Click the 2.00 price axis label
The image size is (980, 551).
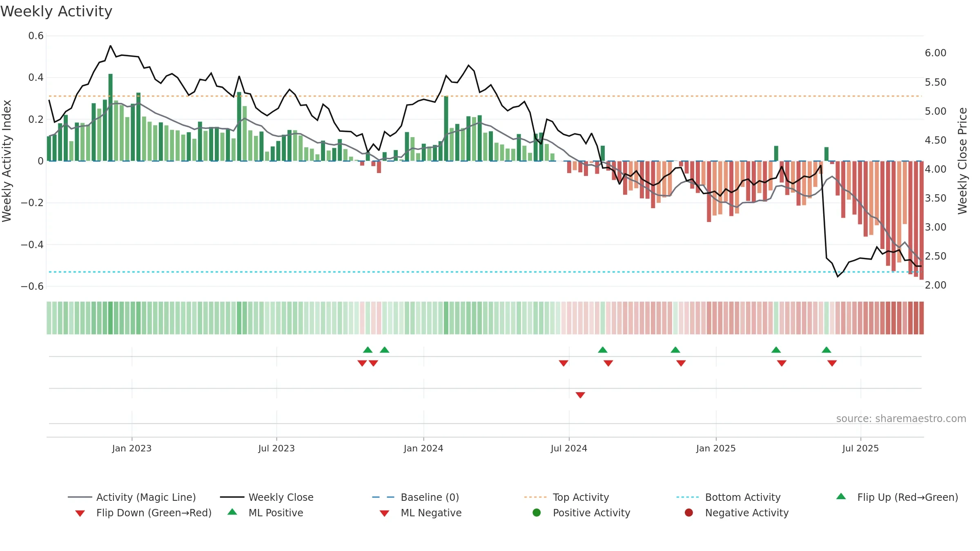(x=935, y=285)
